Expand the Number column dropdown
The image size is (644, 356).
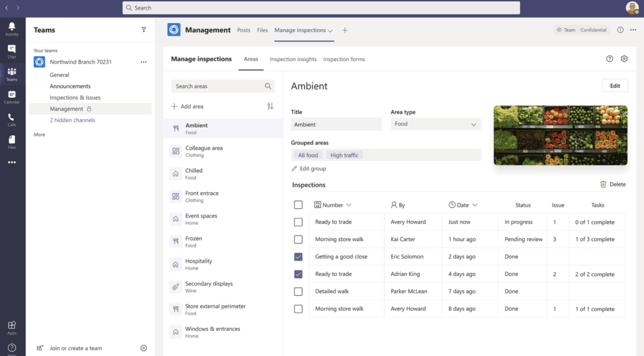[348, 205]
